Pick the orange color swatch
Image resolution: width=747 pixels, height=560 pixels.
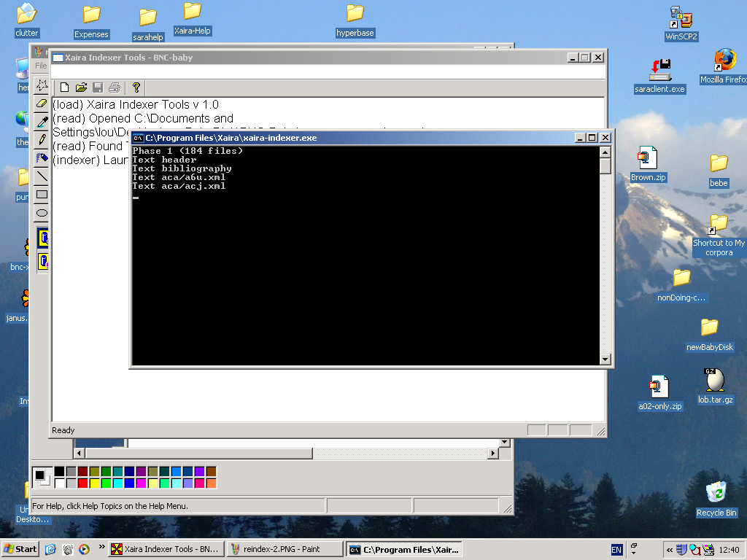tap(212, 483)
